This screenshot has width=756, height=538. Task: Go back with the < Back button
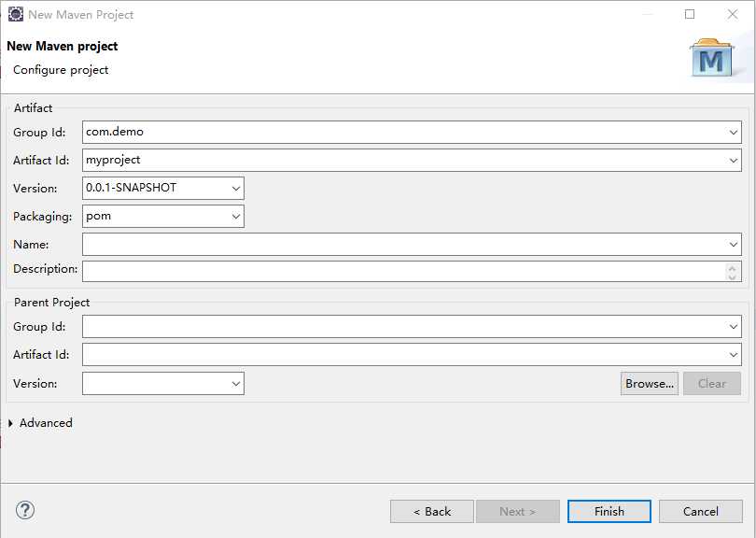click(432, 512)
